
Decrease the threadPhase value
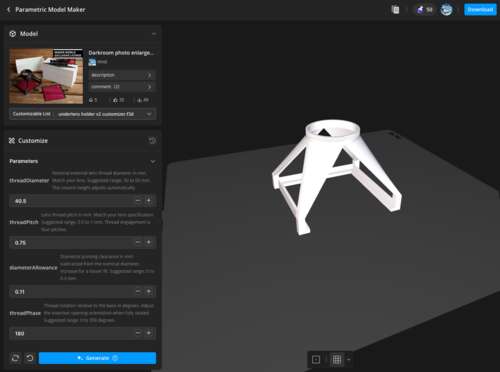pyautogui.click(x=138, y=333)
